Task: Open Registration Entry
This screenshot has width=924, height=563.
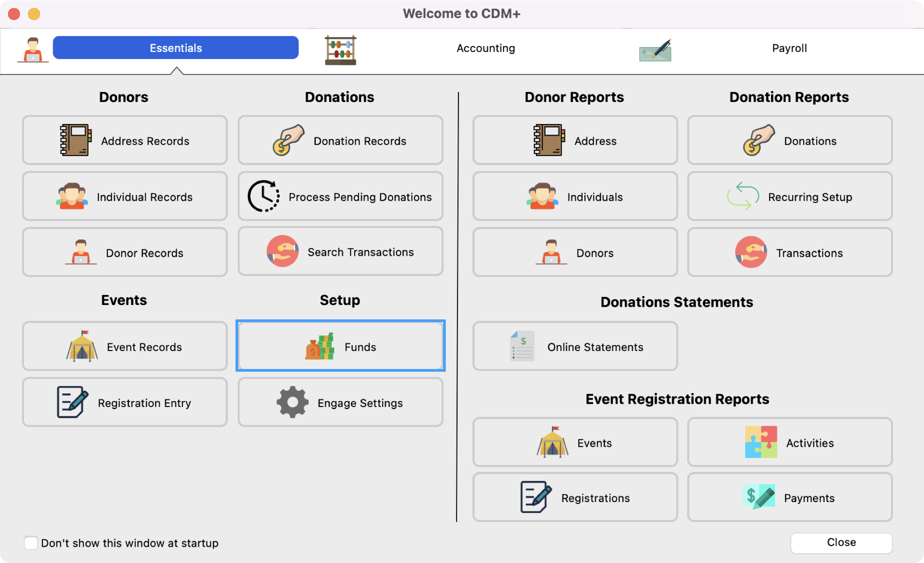Action: [125, 402]
